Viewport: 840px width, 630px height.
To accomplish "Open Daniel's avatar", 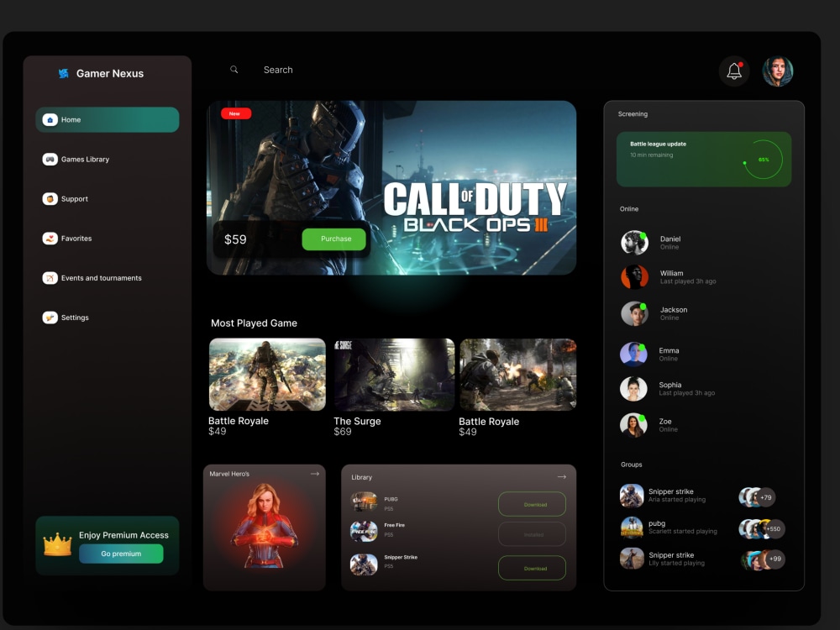I will coord(634,243).
